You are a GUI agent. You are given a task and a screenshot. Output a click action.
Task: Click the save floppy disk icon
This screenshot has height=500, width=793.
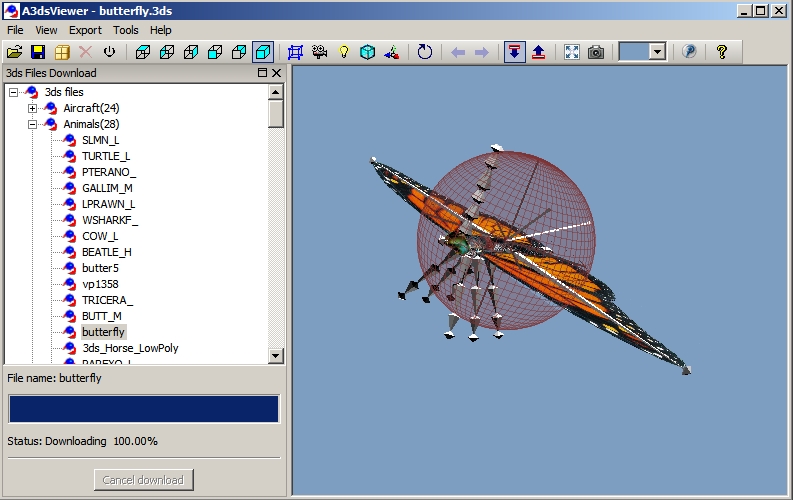tap(38, 52)
